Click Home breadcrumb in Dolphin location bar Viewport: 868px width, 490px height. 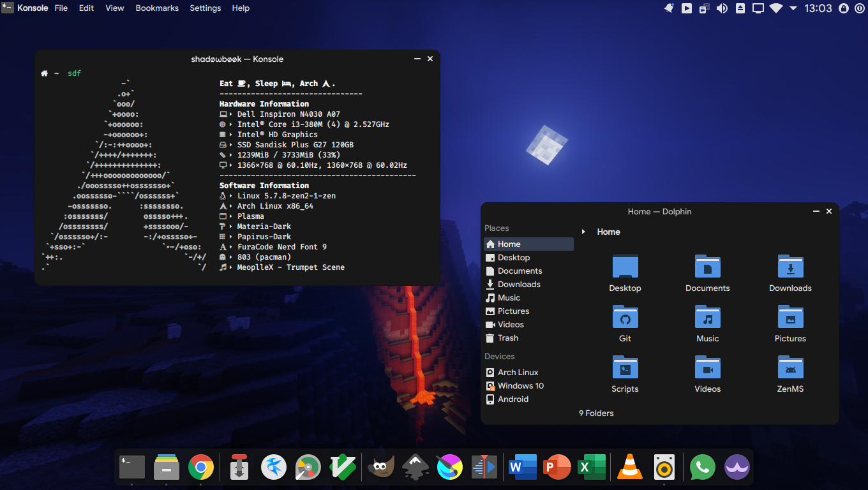[608, 232]
